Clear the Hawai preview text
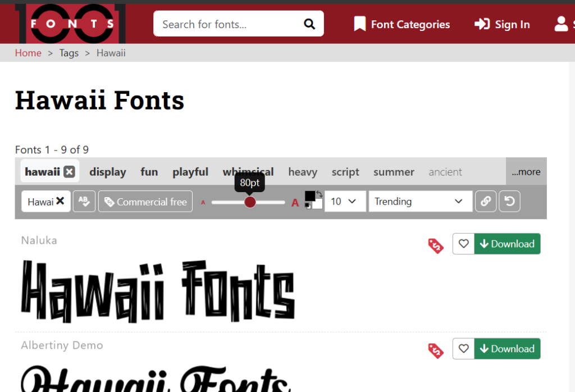 (61, 201)
